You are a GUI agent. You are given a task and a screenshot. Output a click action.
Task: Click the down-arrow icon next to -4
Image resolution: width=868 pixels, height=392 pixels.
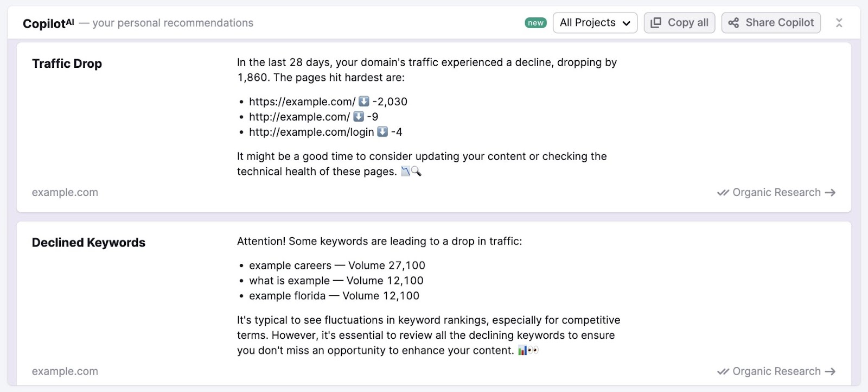click(382, 132)
